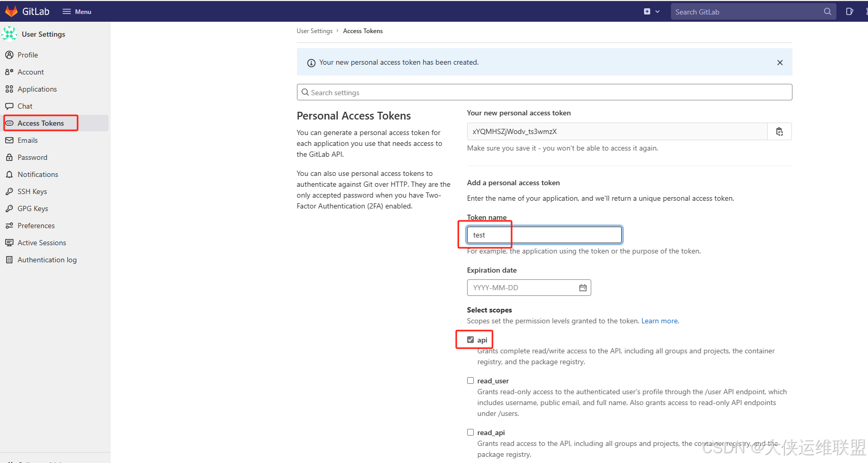This screenshot has width=868, height=463.
Task: Click the SSH Keys key icon
Action: [x=9, y=191]
